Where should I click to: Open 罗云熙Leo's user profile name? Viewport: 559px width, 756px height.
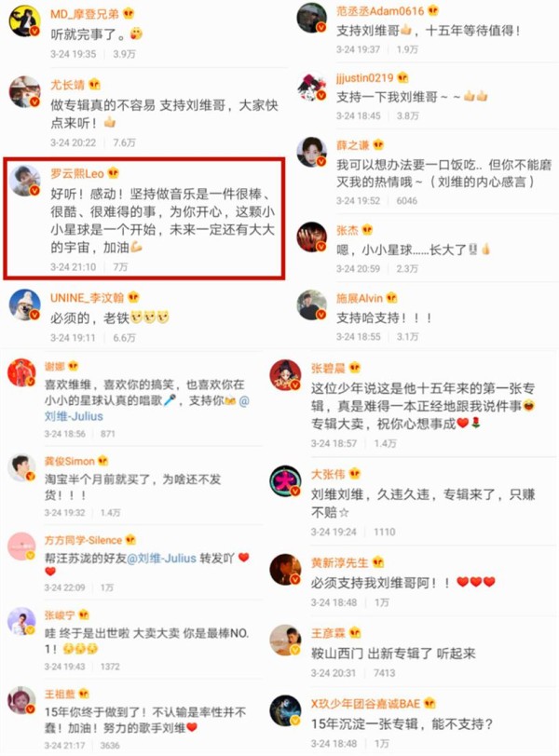pos(77,173)
